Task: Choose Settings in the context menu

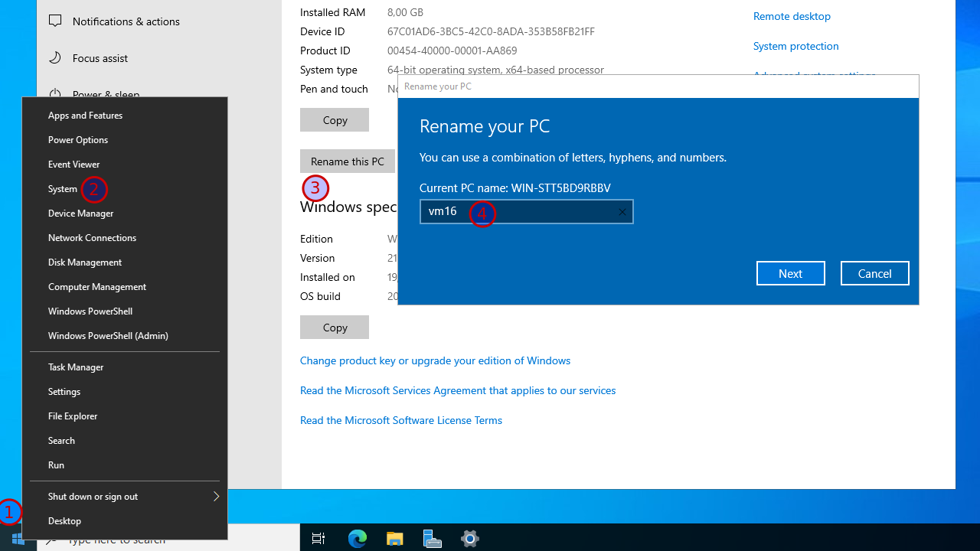Action: click(x=125, y=392)
